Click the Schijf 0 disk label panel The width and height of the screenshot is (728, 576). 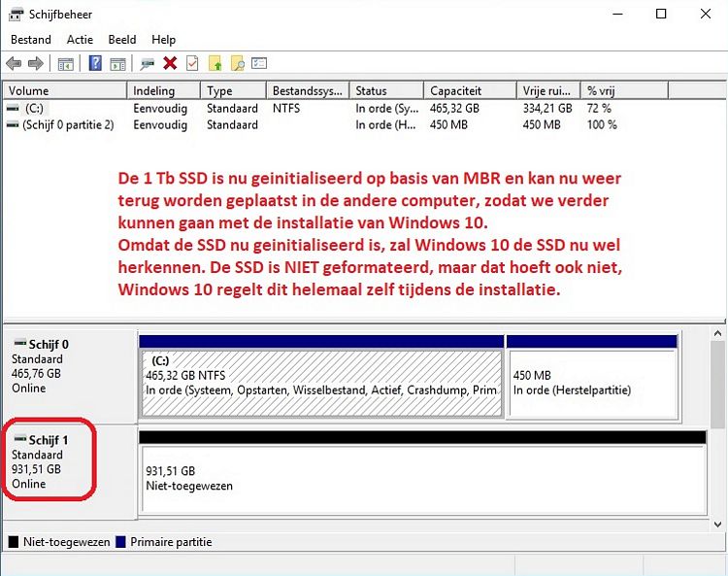[71, 376]
